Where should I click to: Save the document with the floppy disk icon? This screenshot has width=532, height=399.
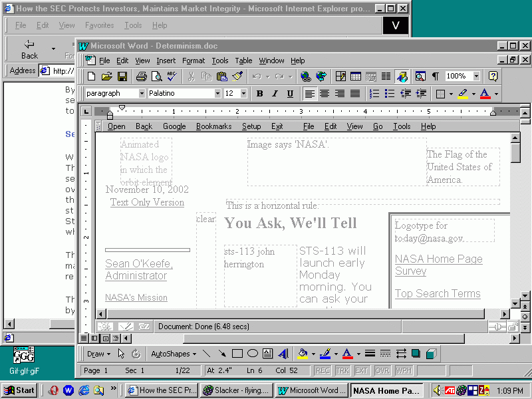tap(122, 76)
